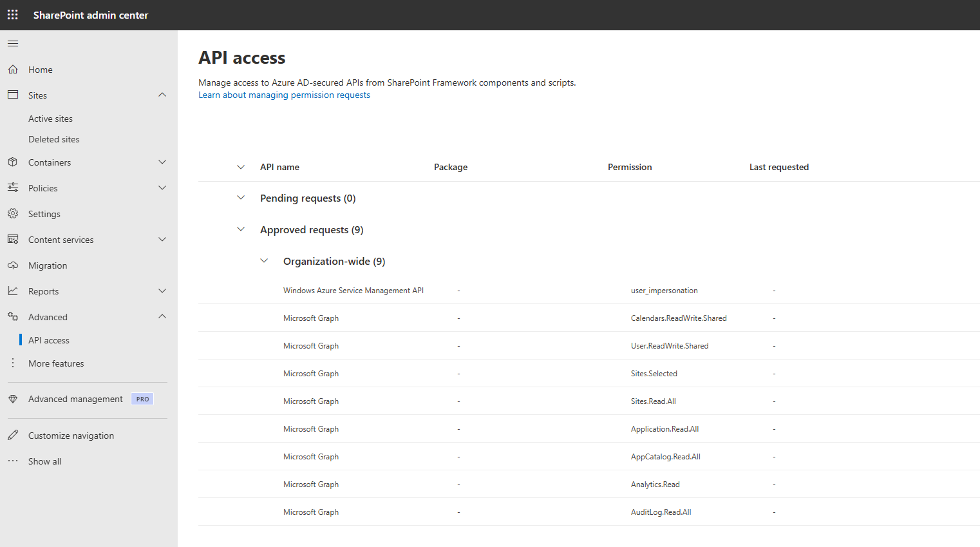Click Microsoft Graph in AuditLog.Read.All row
Screen dimensions: 980x547
[311, 512]
